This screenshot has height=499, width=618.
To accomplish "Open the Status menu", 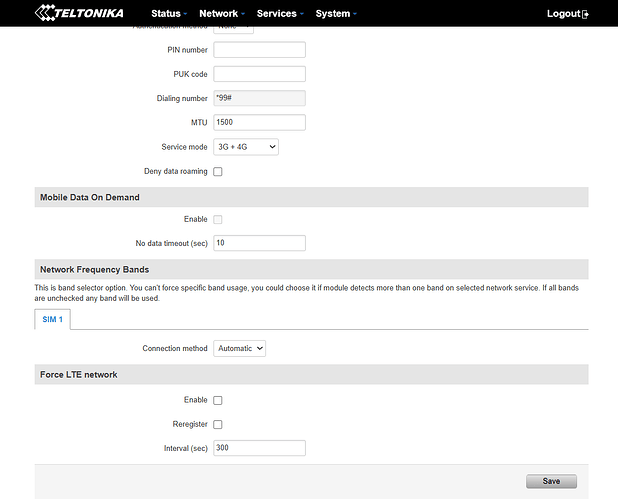I will tap(169, 14).
